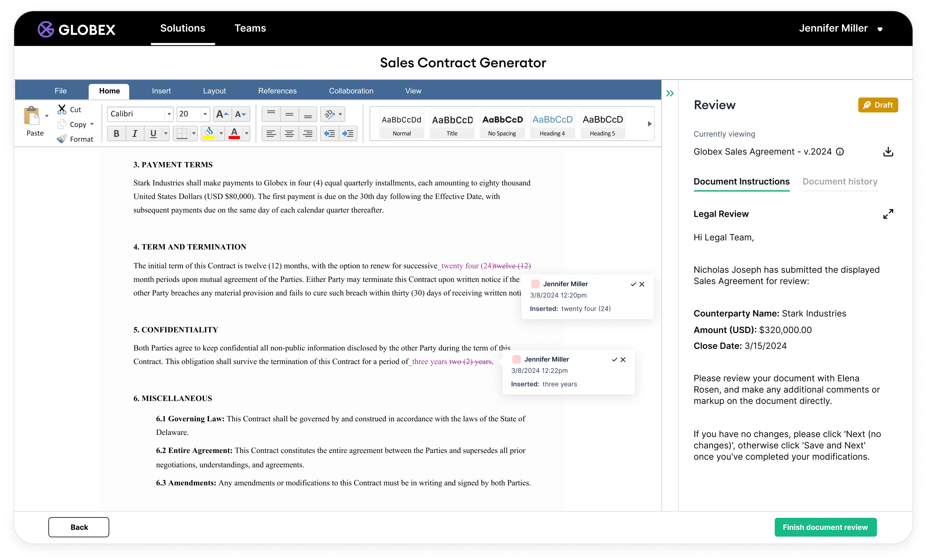Click the Paste clipboard icon

[32, 116]
